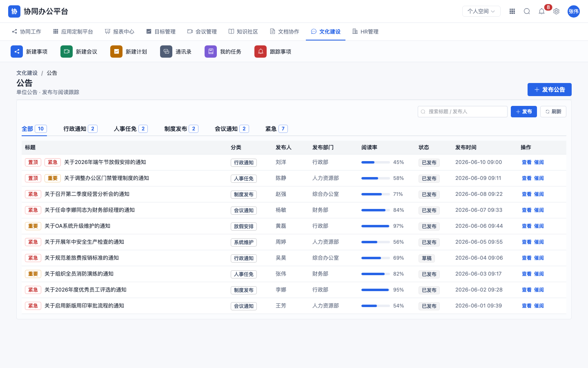Click 催阅 for the 差旅费报销标准 notice
Viewport: 588px width, 368px height.
click(539, 258)
